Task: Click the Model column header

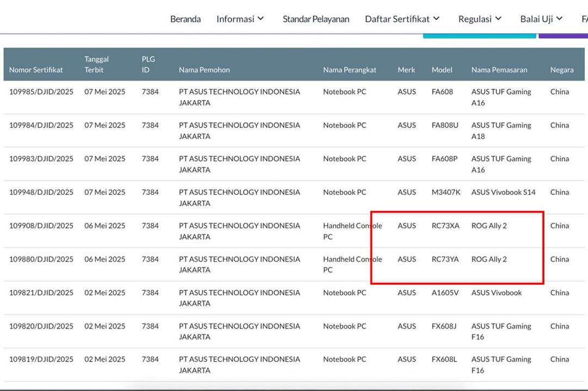Action: [442, 70]
